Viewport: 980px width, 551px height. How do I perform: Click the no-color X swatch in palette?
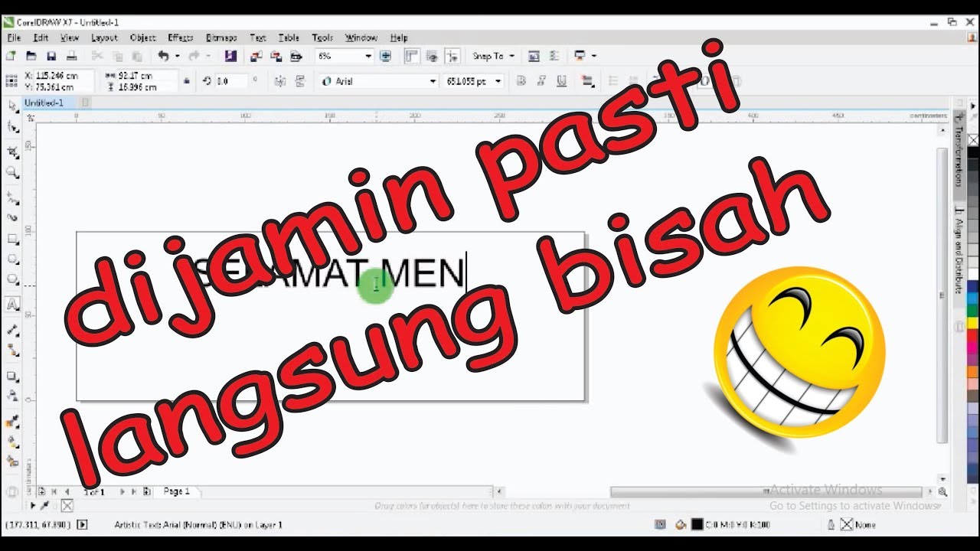tap(973, 140)
